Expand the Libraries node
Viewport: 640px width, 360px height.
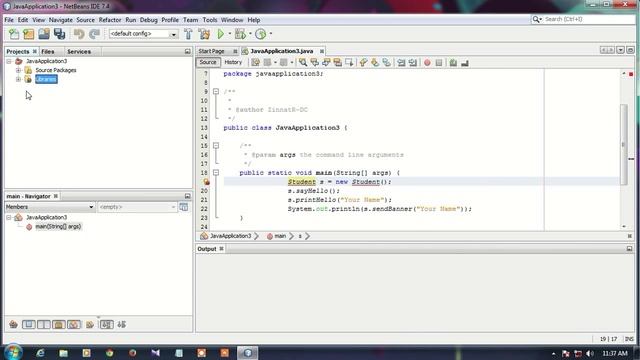(x=18, y=79)
